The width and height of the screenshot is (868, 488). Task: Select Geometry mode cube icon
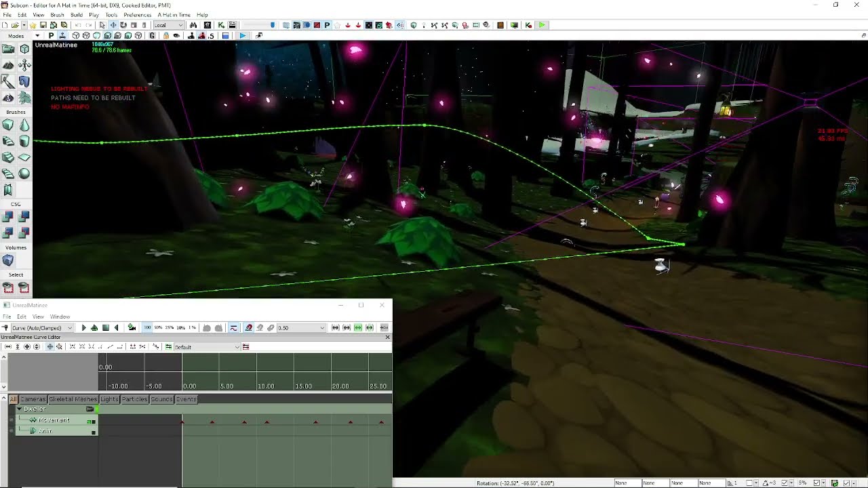click(x=24, y=49)
